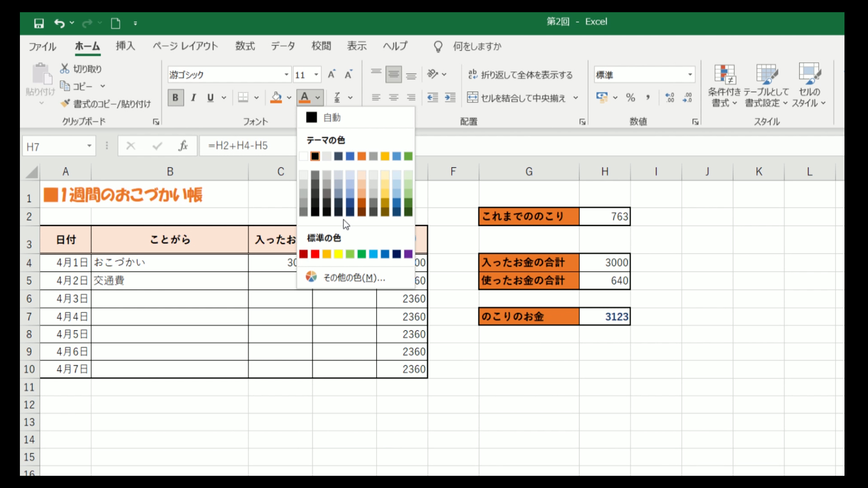The height and width of the screenshot is (488, 868).
Task: Open Cell Styles (セルのスタイル)
Action: 809,85
